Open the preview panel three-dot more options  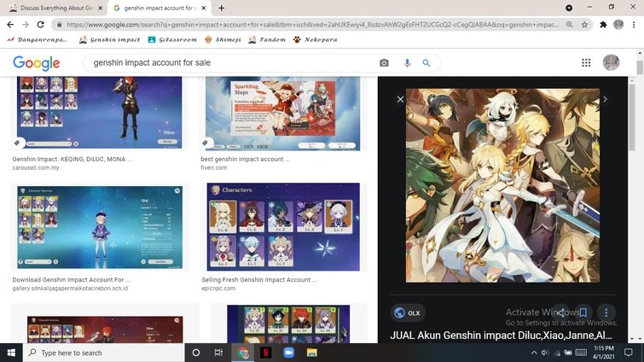click(x=606, y=312)
